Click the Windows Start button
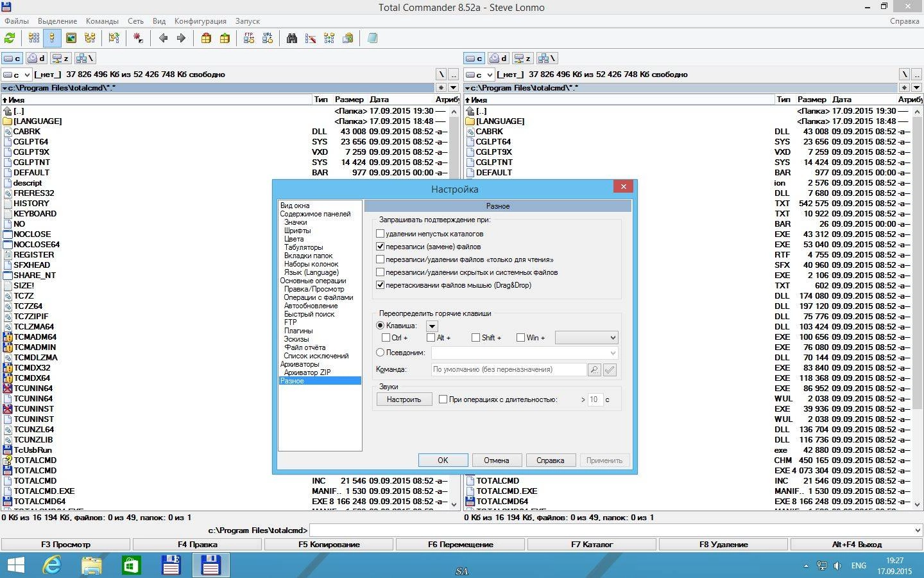 15,565
